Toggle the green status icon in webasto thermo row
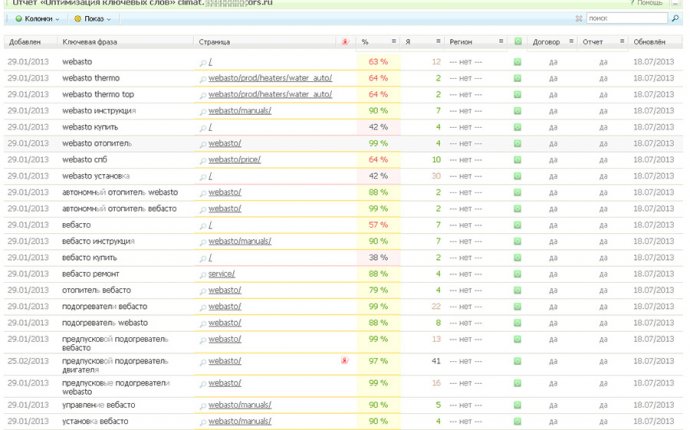This screenshot has height=430, width=690. 518,78
